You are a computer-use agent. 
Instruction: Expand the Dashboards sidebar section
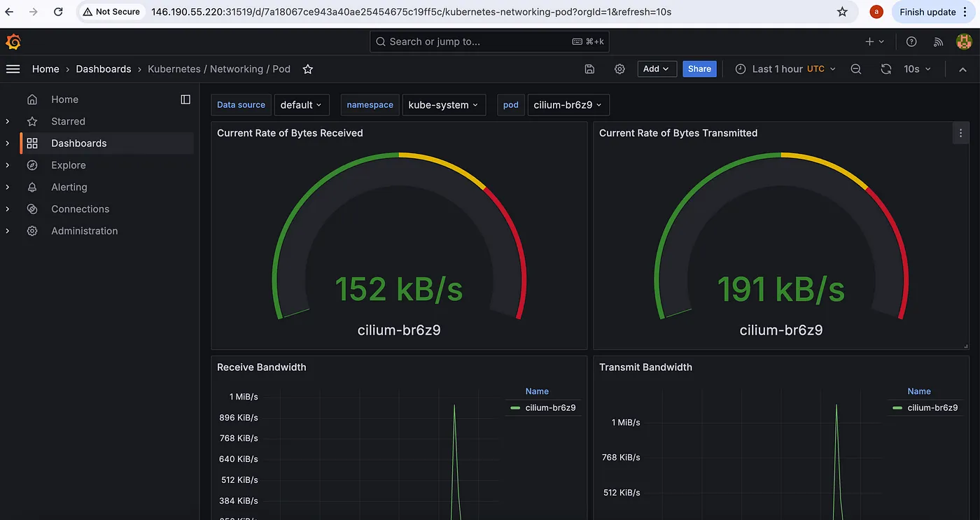[8, 143]
